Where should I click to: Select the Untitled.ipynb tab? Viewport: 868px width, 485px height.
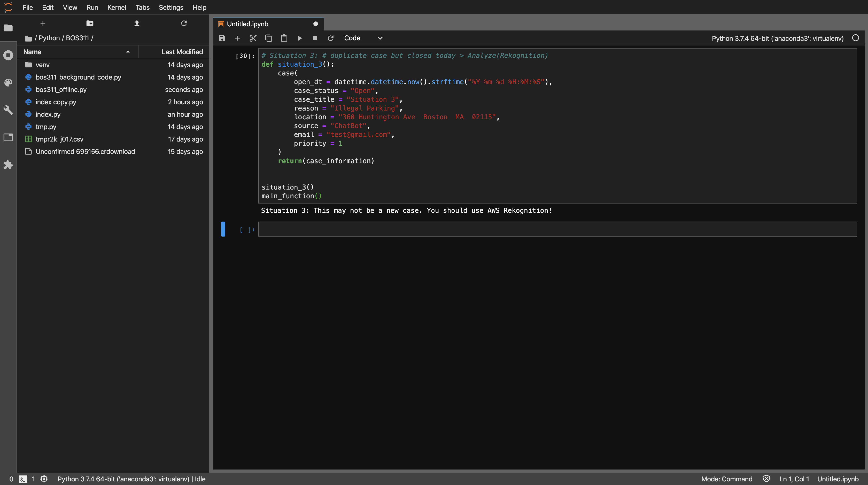248,24
